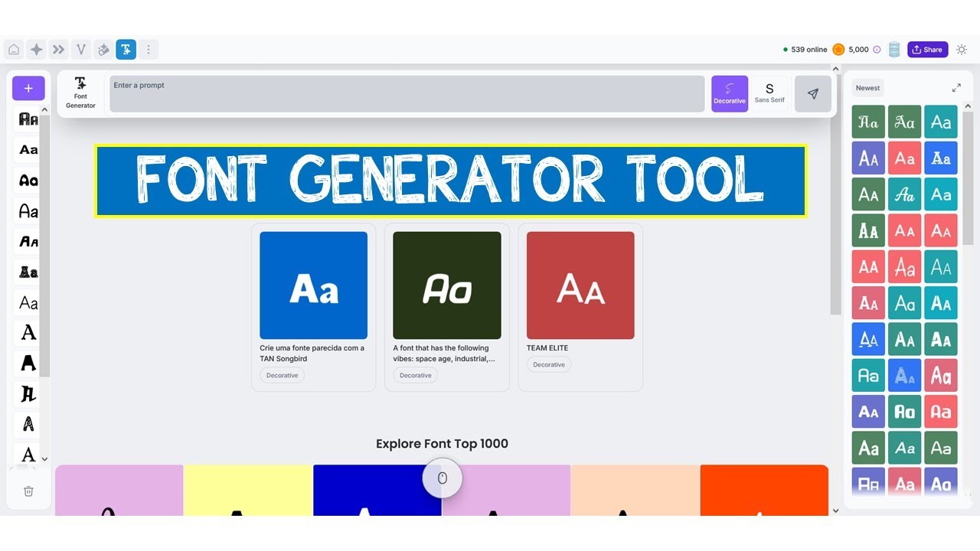Click the purple plus button in left sidebar
Image resolution: width=980 pixels, height=551 pixels.
point(28,89)
